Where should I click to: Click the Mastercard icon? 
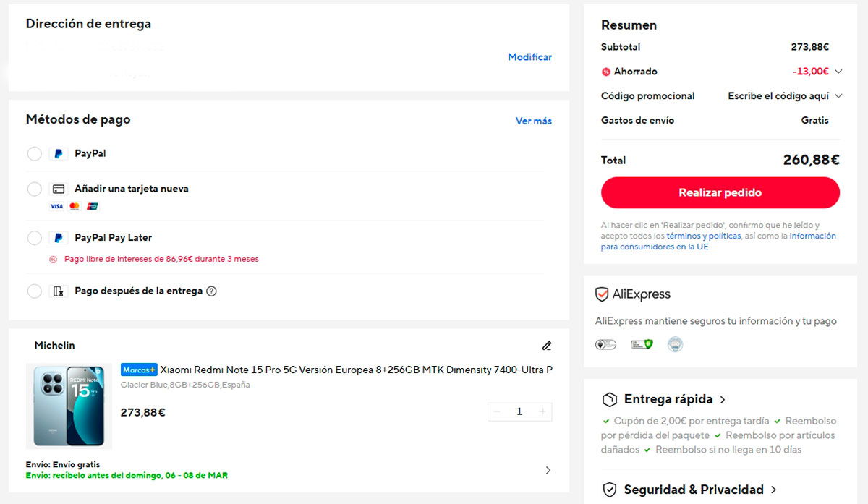(x=73, y=206)
